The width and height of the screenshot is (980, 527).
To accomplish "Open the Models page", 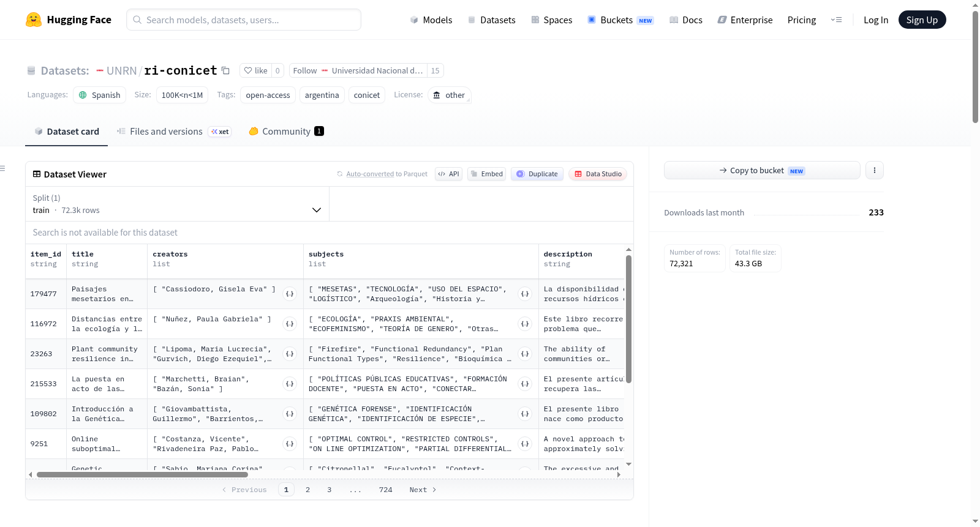I will (431, 20).
